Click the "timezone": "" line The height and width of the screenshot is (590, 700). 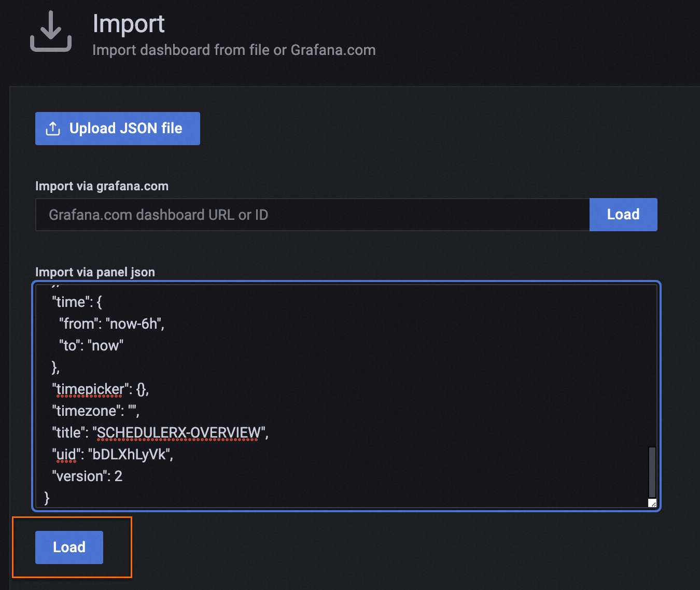pyautogui.click(x=96, y=411)
